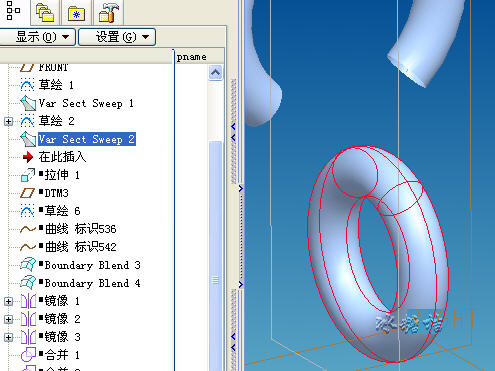The image size is (495, 371).
Task: Click the pname column header
Action: coord(191,57)
